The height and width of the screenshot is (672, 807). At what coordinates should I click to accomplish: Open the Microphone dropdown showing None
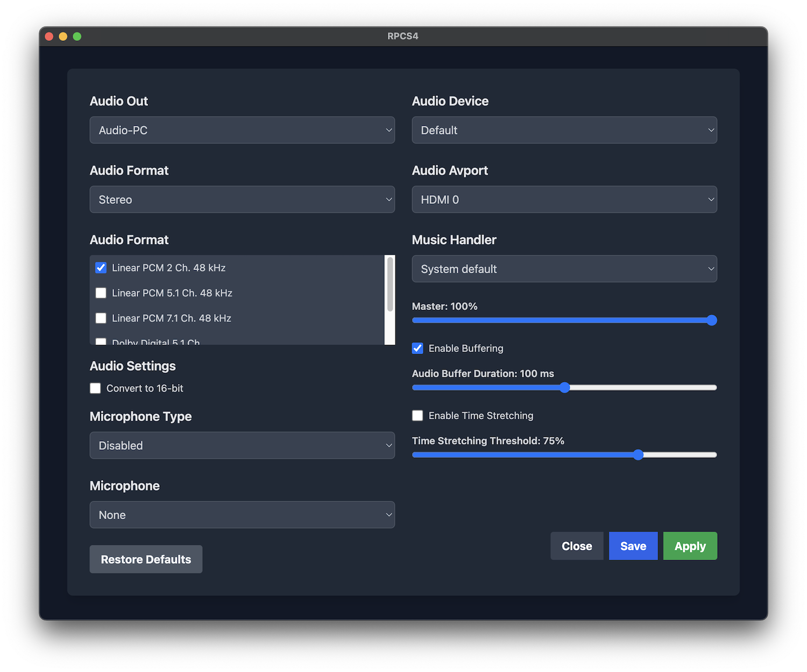point(242,514)
